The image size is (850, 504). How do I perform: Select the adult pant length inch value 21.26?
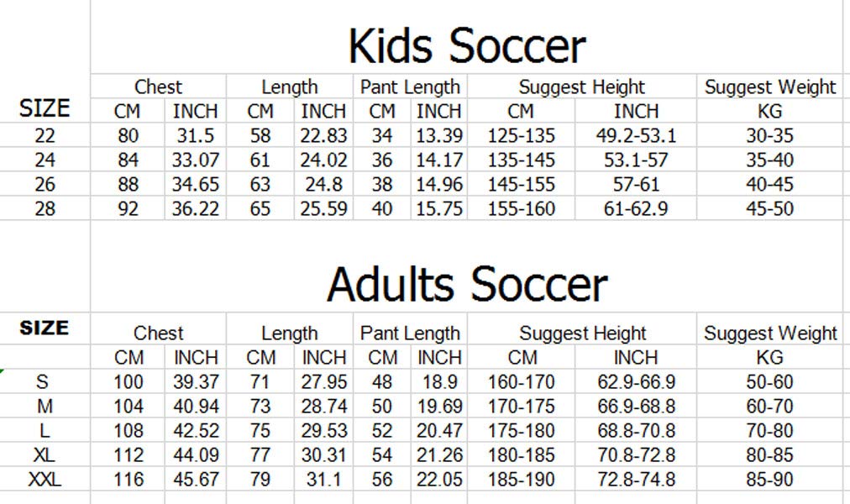click(439, 456)
